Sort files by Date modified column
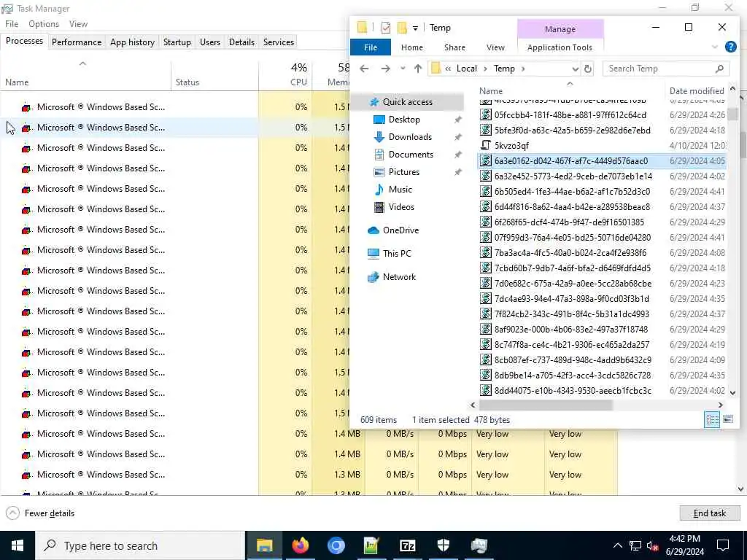Viewport: 747px width, 560px height. coord(696,90)
